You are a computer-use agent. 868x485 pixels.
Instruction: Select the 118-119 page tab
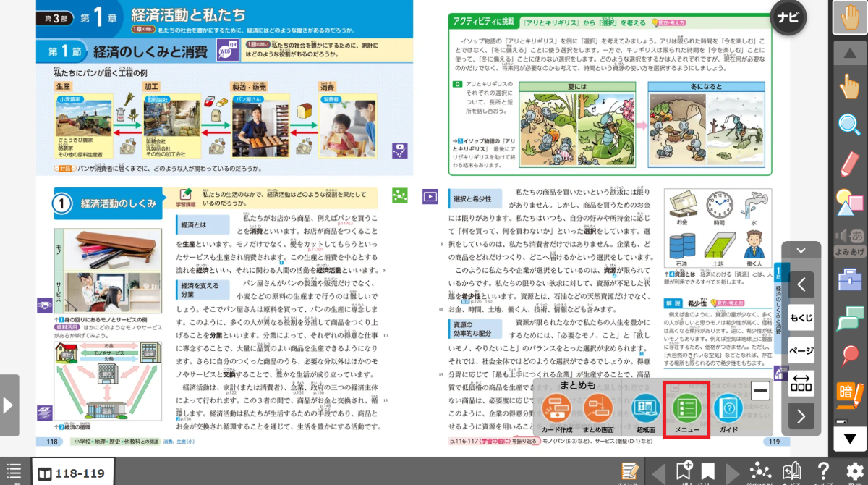tap(72, 474)
